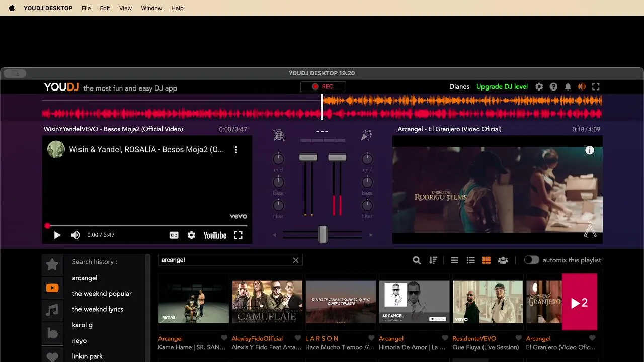Image resolution: width=644 pixels, height=362 pixels.
Task: Open the Apple menu
Action: pyautogui.click(x=12, y=8)
